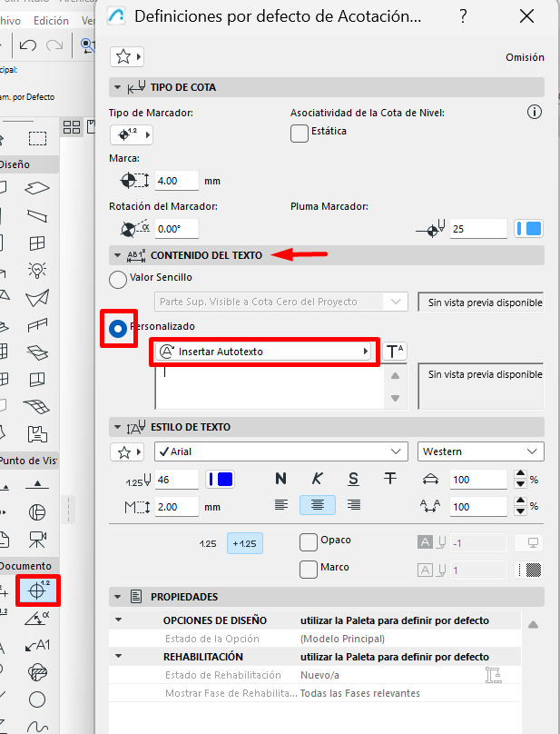This screenshot has height=734, width=560.
Task: Open the help question mark button
Action: 463,16
